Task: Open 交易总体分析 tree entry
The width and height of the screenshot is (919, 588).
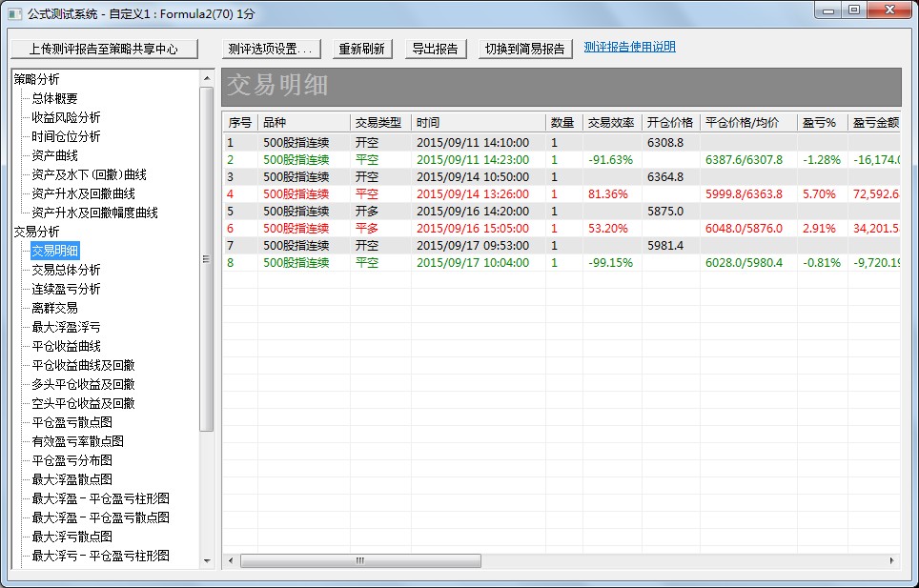Action: click(66, 270)
